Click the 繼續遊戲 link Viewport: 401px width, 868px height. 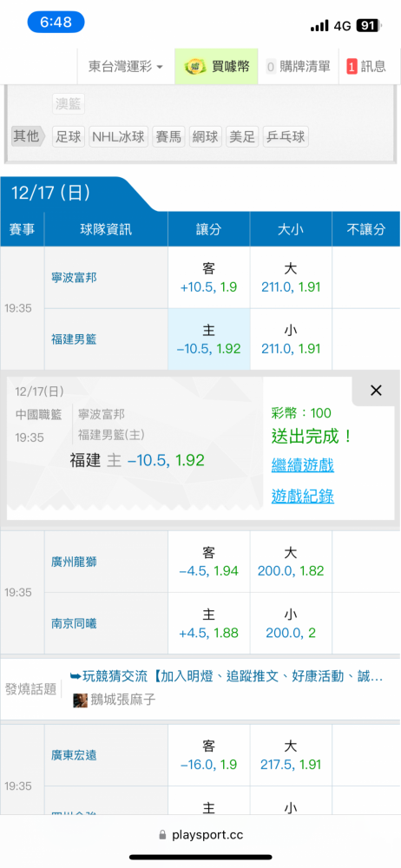pyautogui.click(x=302, y=465)
